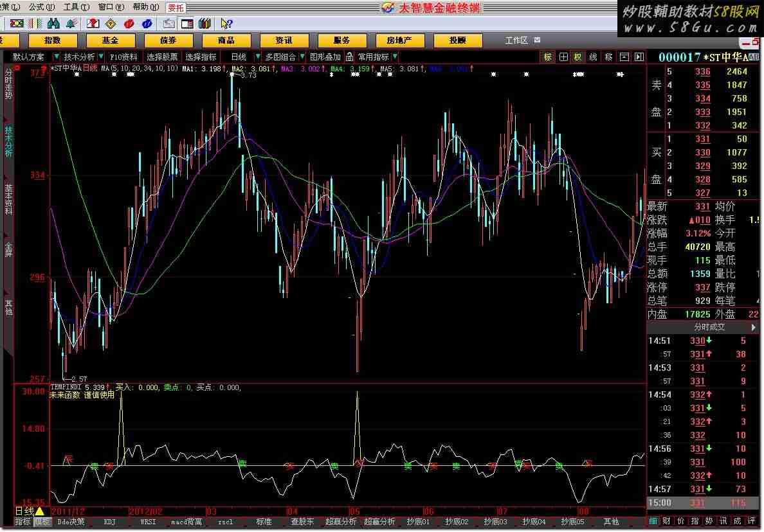Select the 势 tab in quote panel

coord(709,521)
